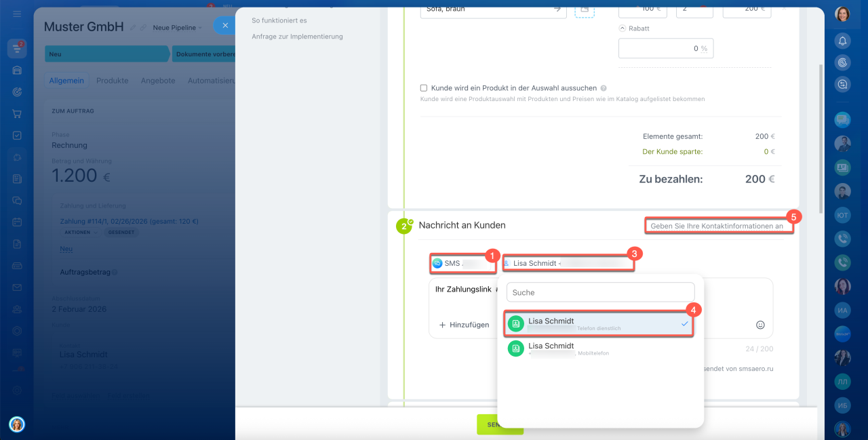This screenshot has width=868, height=440.
Task: Open the right panel search chat icon
Action: coord(843,84)
